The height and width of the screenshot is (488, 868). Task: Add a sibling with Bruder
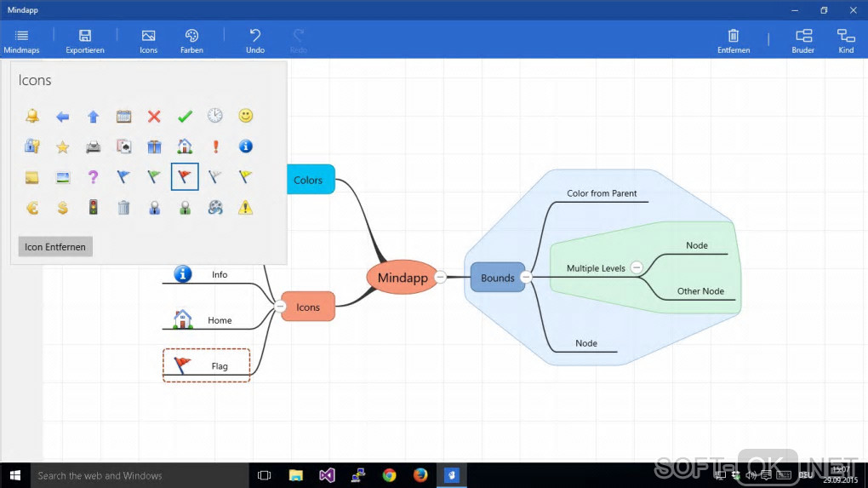tap(803, 41)
